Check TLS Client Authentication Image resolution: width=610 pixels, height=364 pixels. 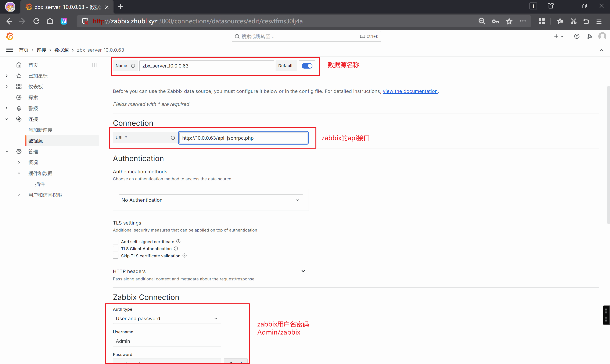pyautogui.click(x=116, y=249)
